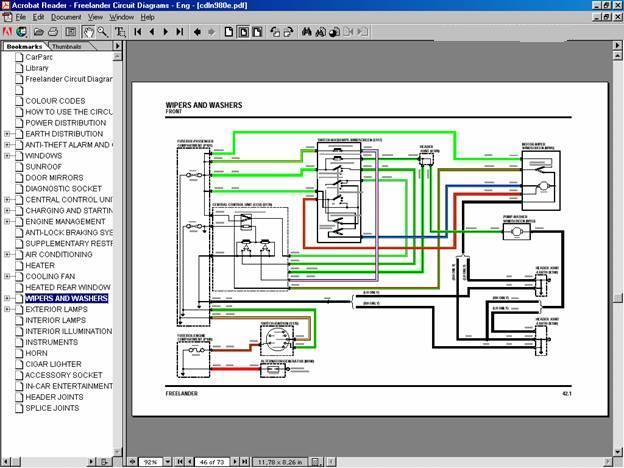Expand the WINDOWS bookmark
Viewport: 624px width, 468px height.
pos(7,156)
